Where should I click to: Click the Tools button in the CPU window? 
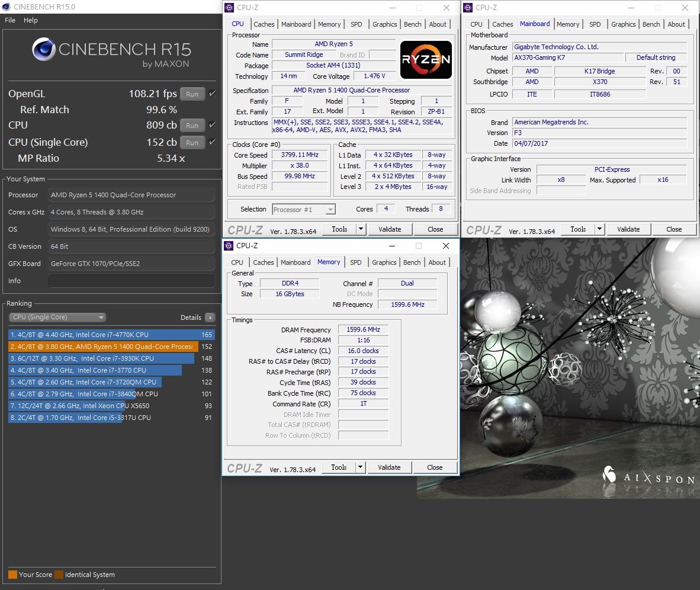(339, 229)
